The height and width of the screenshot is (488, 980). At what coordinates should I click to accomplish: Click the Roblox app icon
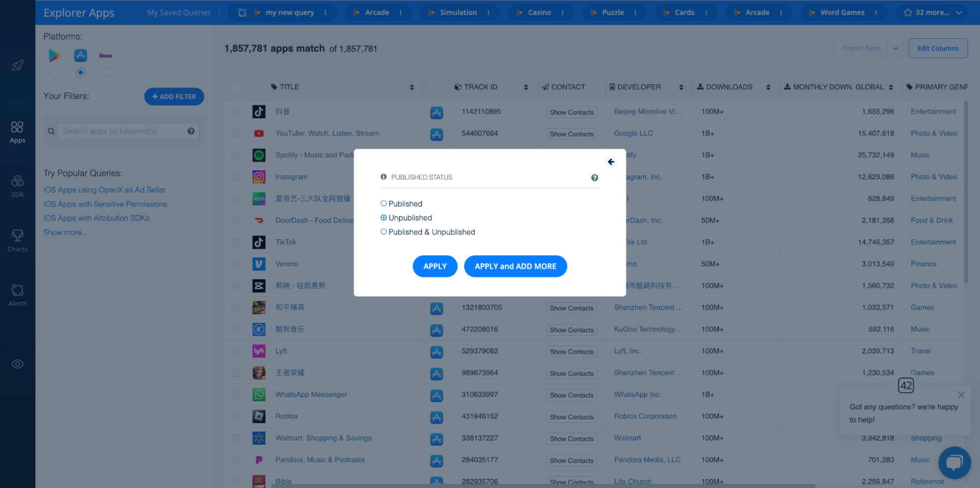[x=259, y=416]
